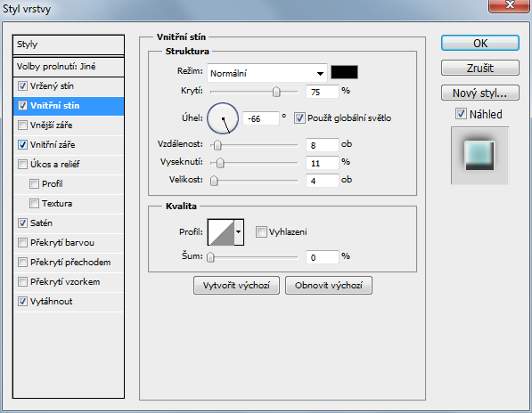Viewport: 532px width, 413px height.
Task: Enable the Vnější záře effect checkbox
Action: (22, 125)
